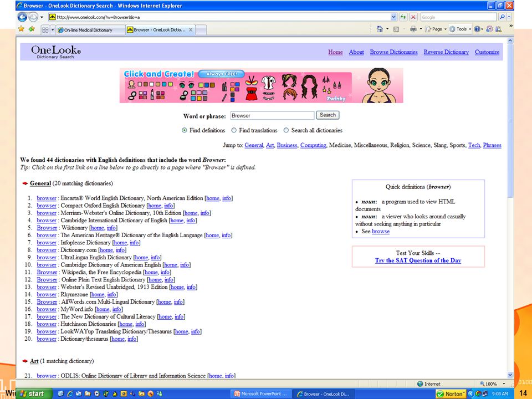Viewport: 532px width, 399px height.
Task: Open the Wikipedia Browser entry link
Action: pos(47,272)
